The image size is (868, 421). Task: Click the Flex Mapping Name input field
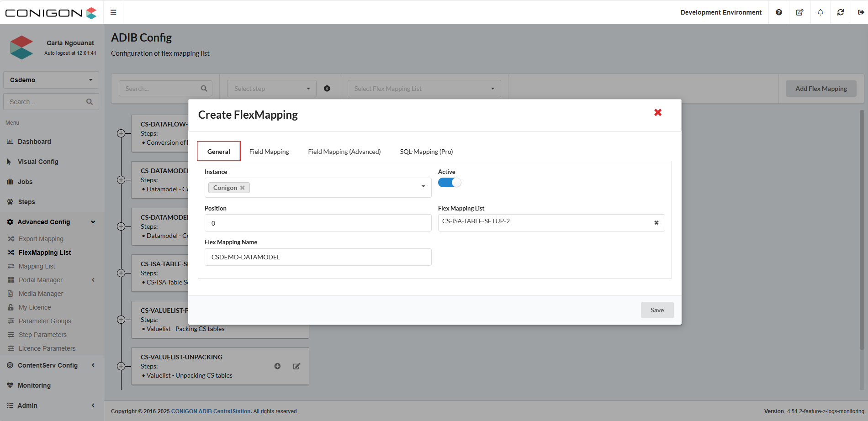click(318, 257)
